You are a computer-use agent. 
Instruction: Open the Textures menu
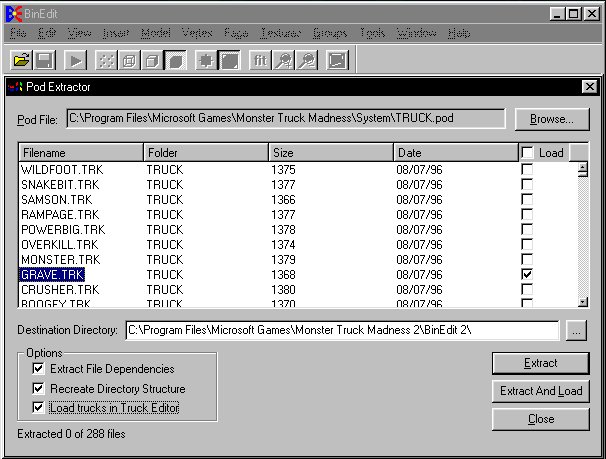tap(280, 33)
